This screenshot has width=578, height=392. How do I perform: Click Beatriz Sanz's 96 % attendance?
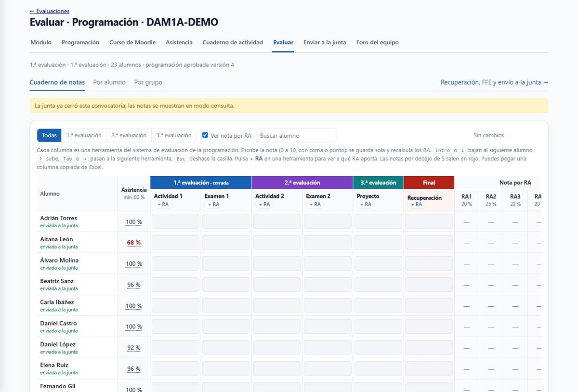(134, 285)
